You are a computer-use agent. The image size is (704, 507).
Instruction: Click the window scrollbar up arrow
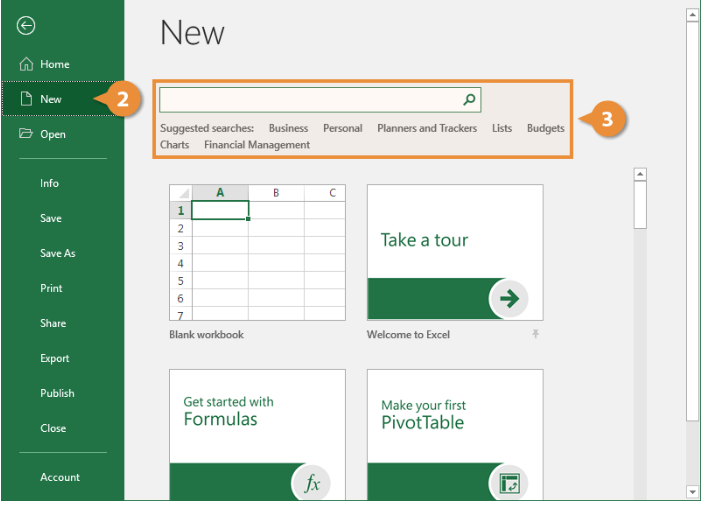(x=692, y=15)
